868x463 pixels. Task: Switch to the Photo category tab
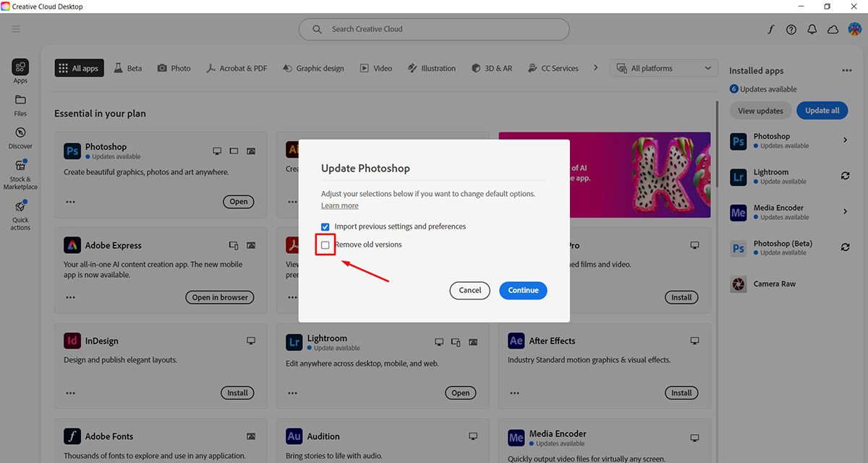point(174,68)
